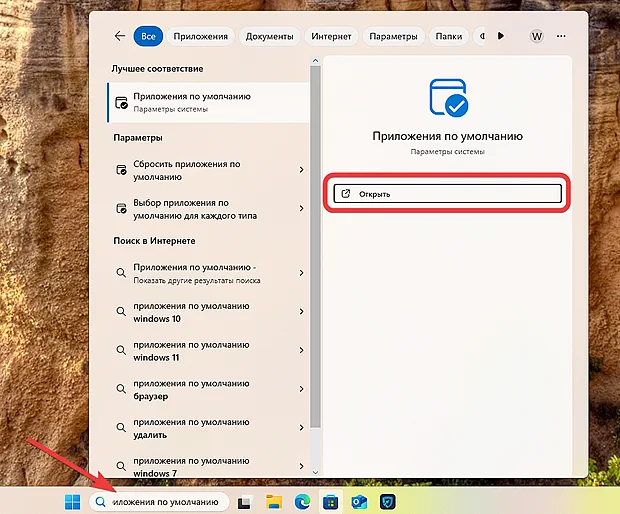
Task: Click the magnifier icon in taskbar search
Action: tap(101, 502)
